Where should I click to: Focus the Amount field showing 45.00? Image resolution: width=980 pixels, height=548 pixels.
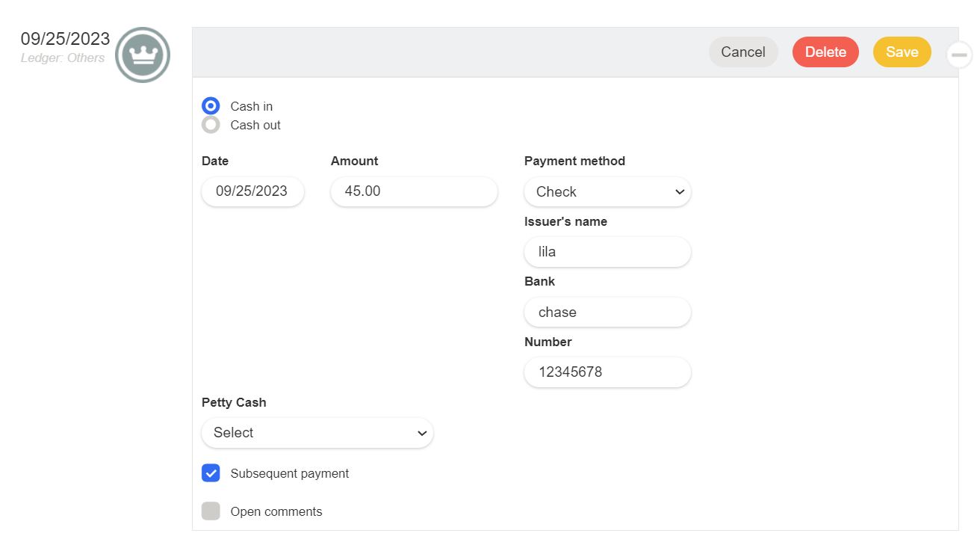coord(414,191)
